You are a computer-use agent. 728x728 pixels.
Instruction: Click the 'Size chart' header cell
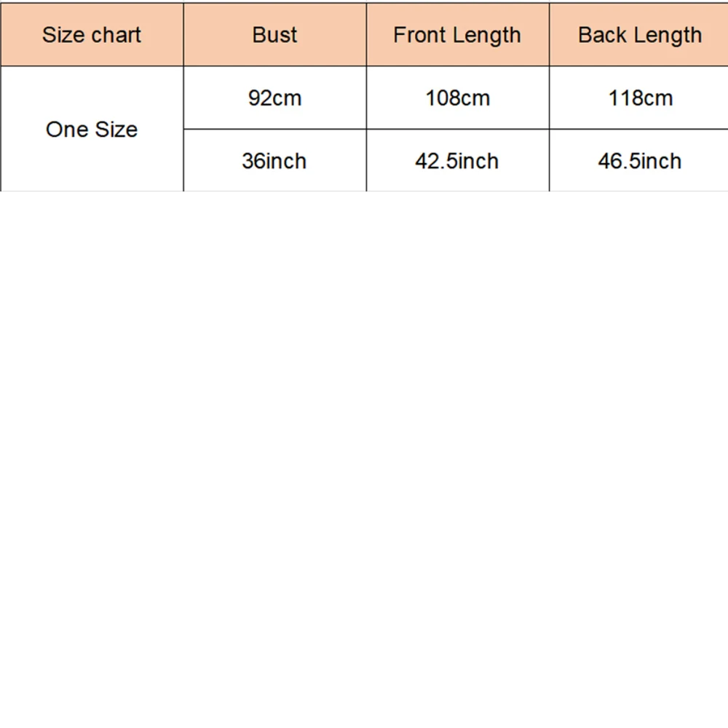(x=92, y=35)
